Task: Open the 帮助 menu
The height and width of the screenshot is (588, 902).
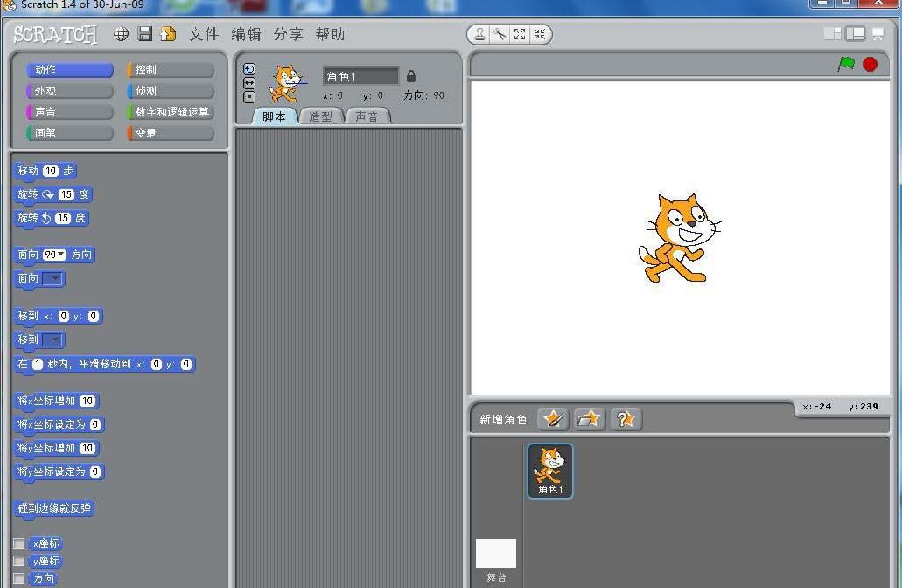Action: [x=330, y=34]
